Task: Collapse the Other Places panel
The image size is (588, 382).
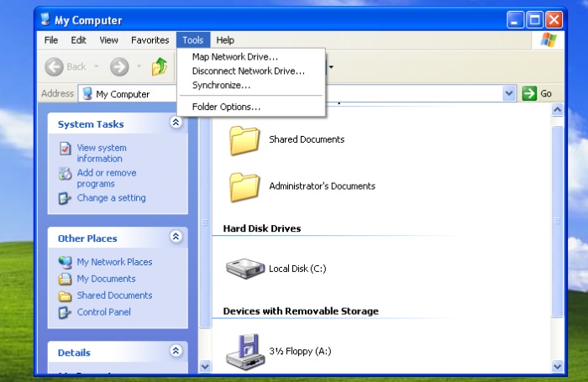Action: (x=176, y=237)
